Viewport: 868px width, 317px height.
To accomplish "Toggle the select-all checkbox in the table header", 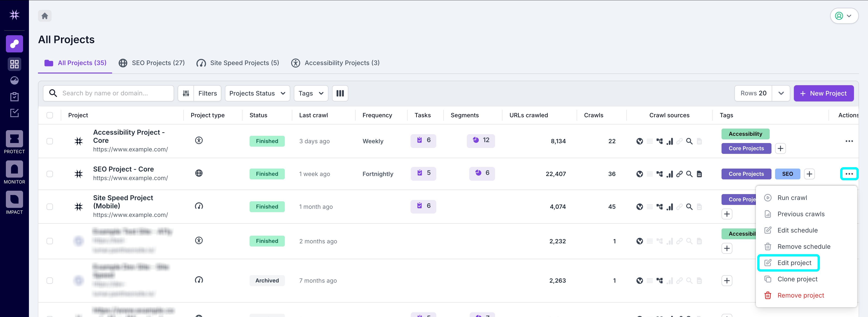I will point(50,115).
